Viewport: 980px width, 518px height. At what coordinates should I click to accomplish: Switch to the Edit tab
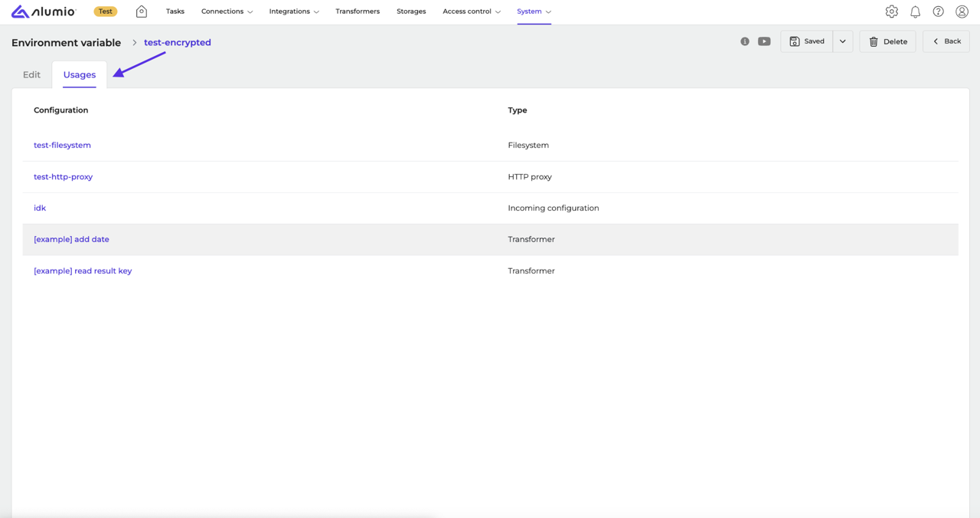point(31,74)
